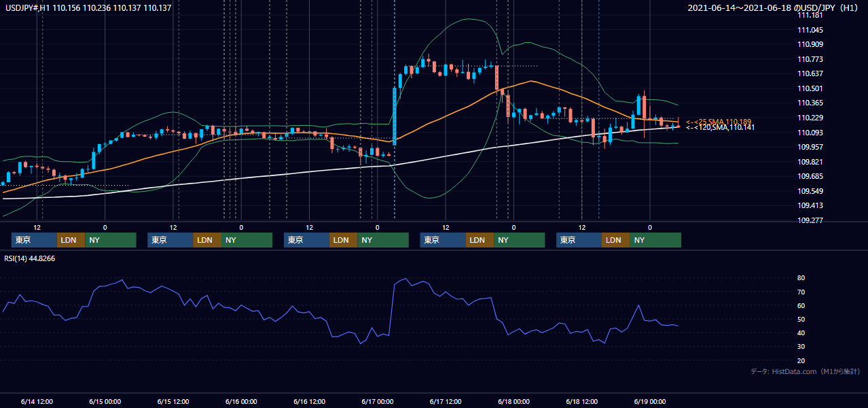Click the 110.365 price axis label
Screen dimensions: 868x408
pyautogui.click(x=811, y=103)
